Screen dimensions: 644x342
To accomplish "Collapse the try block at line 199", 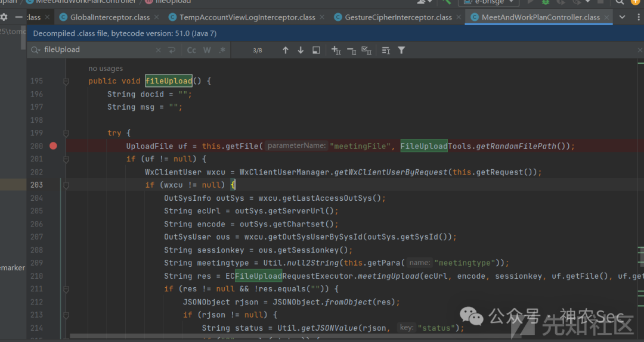I will [66, 133].
